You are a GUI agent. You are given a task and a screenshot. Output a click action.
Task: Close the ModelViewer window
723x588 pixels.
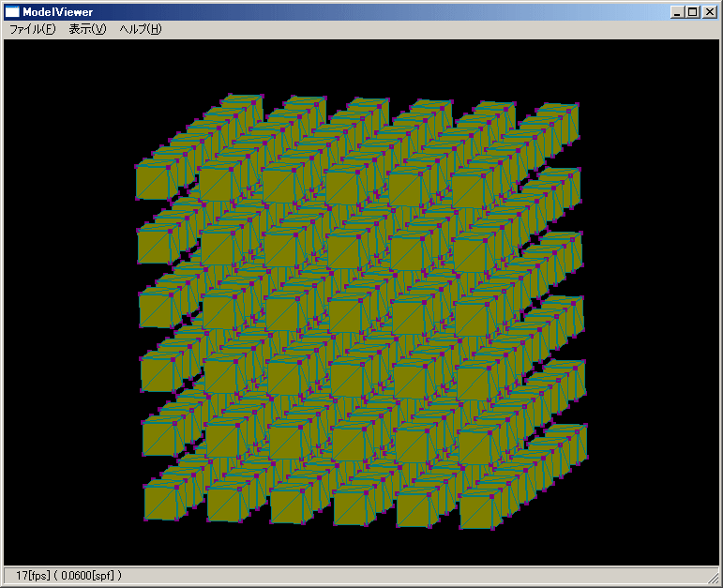[x=710, y=12]
